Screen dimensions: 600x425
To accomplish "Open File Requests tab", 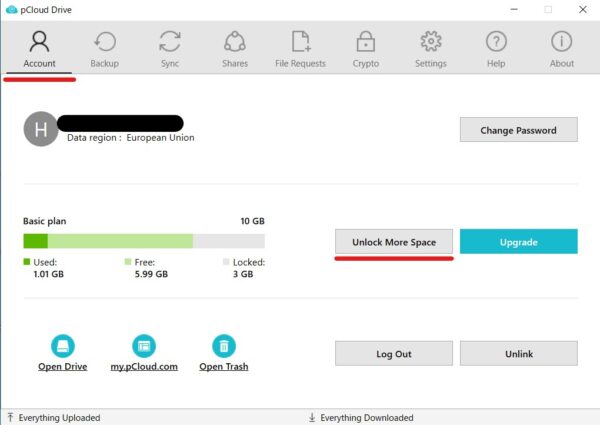I will (300, 49).
